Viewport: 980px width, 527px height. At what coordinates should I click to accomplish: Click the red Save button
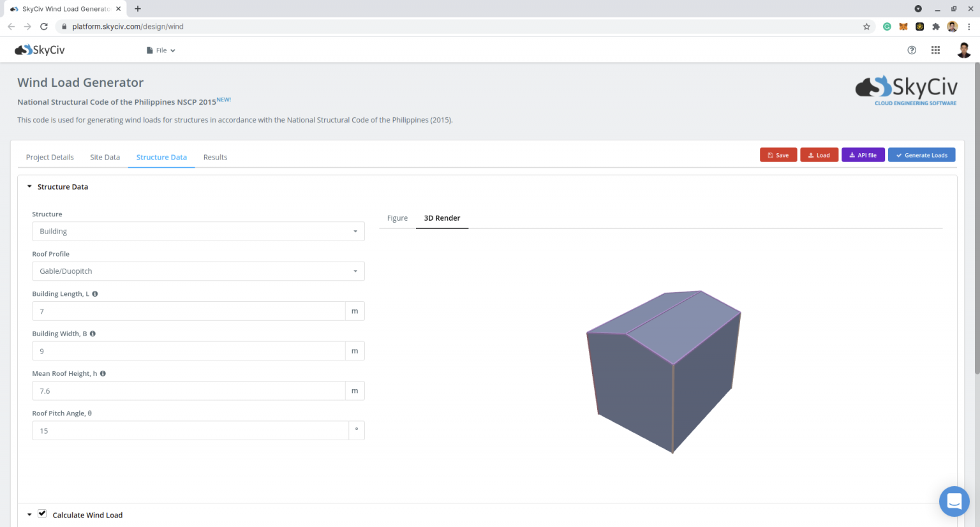click(x=778, y=155)
